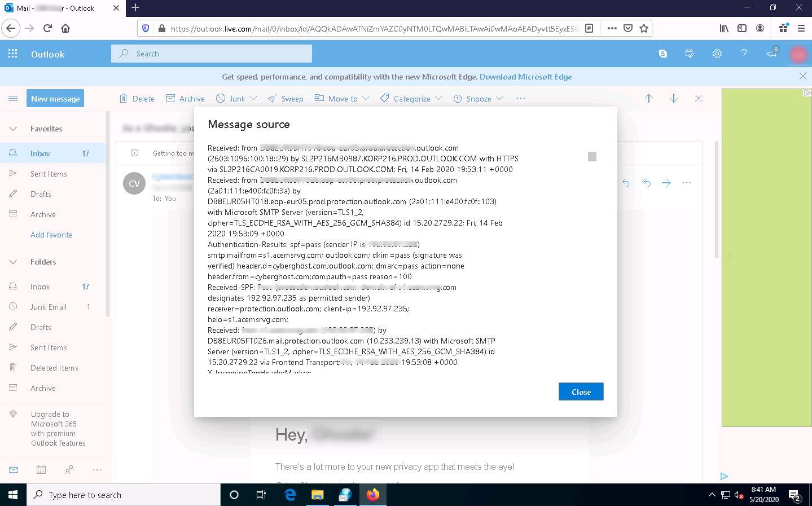812x506 pixels.
Task: Click the CV sender avatar
Action: click(134, 183)
